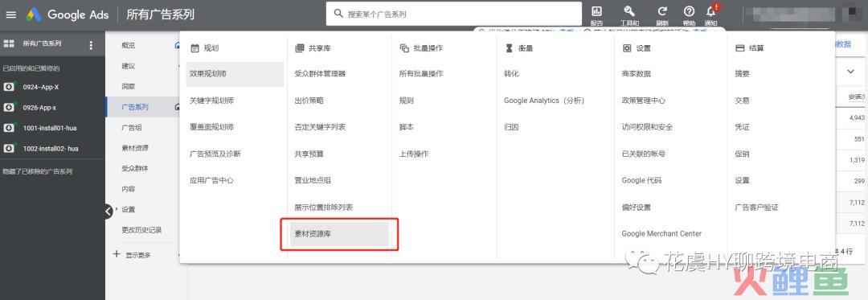
Task: Open the 概览 overview tab
Action: tap(129, 45)
